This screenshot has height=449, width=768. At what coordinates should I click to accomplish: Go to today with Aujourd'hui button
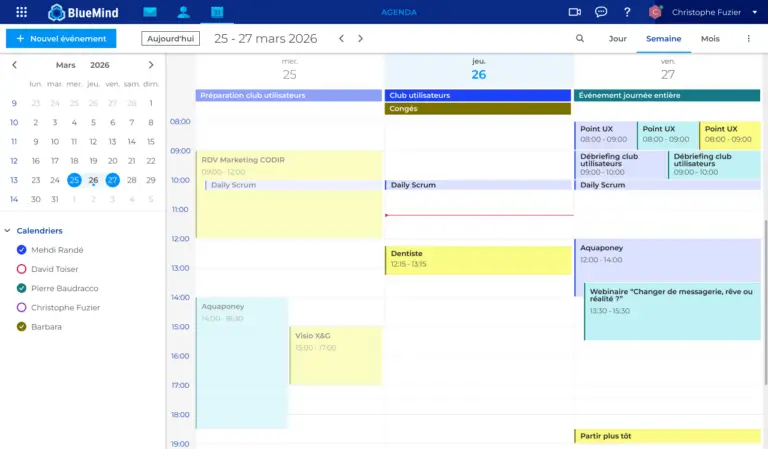point(170,39)
